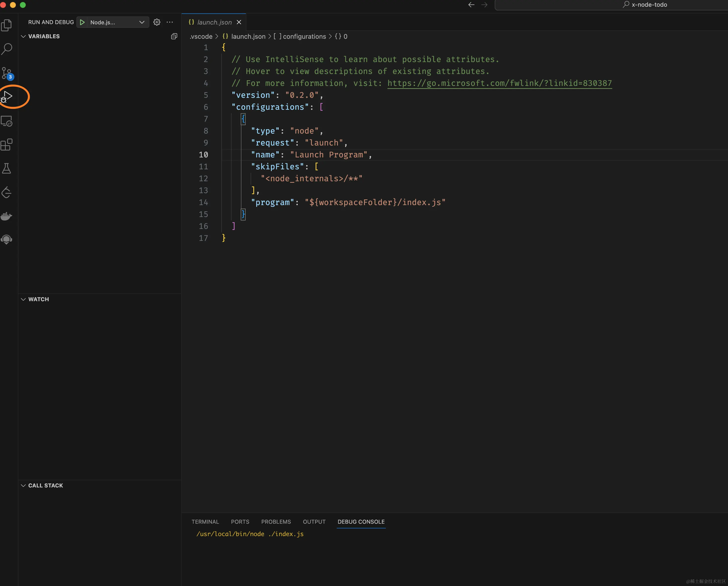Open the Remote Explorer icon
The height and width of the screenshot is (586, 728).
tap(7, 121)
